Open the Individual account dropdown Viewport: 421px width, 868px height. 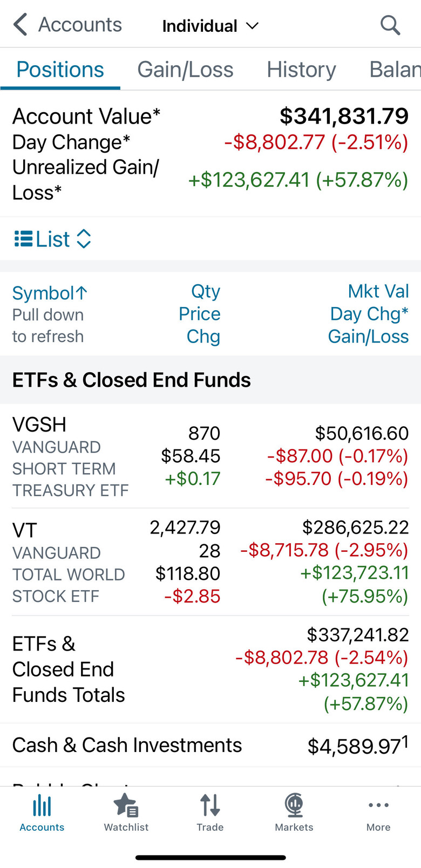[x=210, y=26]
